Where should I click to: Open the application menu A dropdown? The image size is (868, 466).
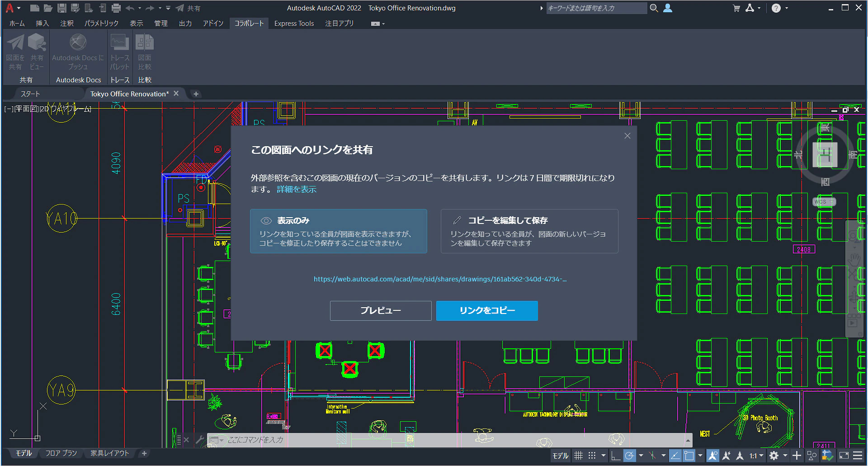(x=13, y=8)
